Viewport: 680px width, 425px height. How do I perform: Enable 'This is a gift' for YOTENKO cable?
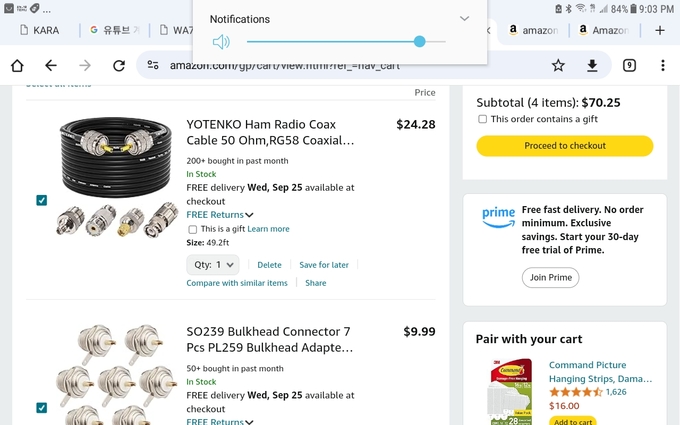coord(193,229)
